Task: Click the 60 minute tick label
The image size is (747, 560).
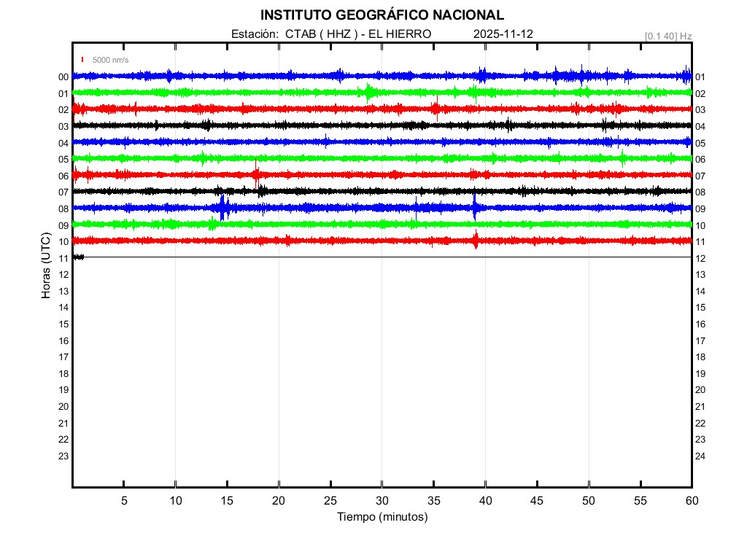Action: point(691,500)
